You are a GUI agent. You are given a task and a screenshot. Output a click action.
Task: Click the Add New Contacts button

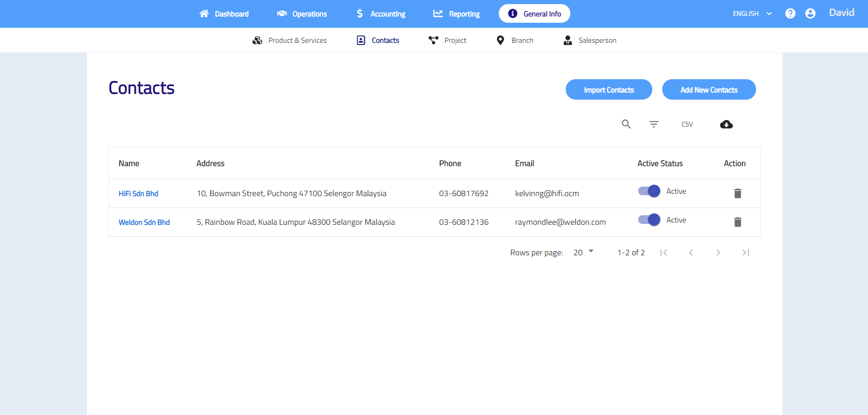[x=709, y=90]
